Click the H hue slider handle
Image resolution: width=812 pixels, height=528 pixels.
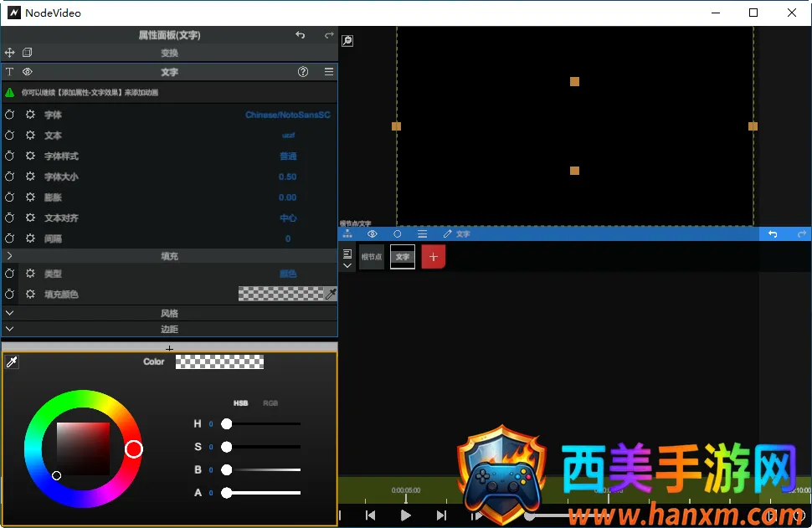point(226,424)
